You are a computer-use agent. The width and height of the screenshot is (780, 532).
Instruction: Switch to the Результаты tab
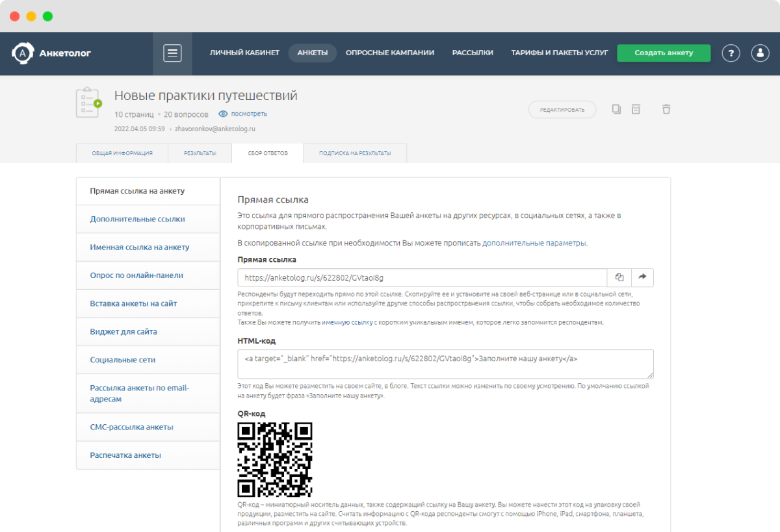click(x=200, y=153)
